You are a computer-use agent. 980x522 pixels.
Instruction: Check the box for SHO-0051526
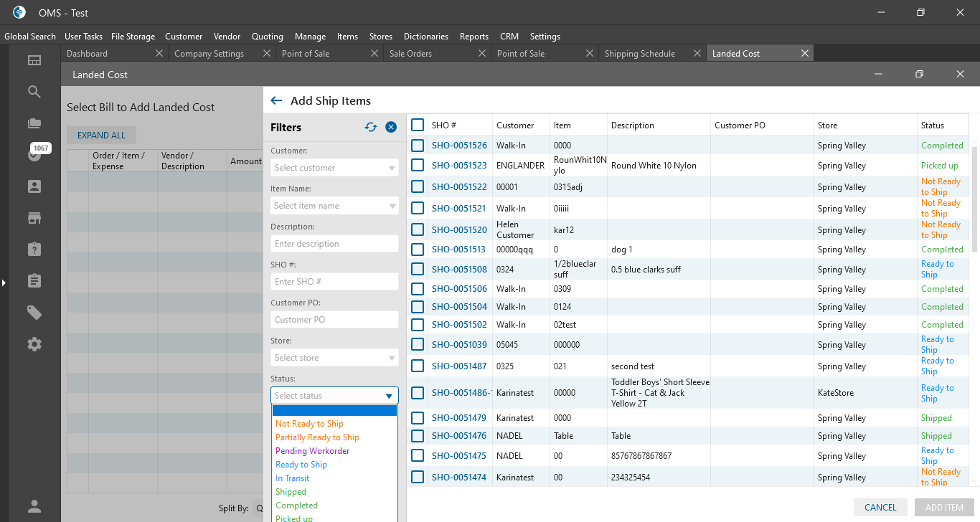click(418, 146)
